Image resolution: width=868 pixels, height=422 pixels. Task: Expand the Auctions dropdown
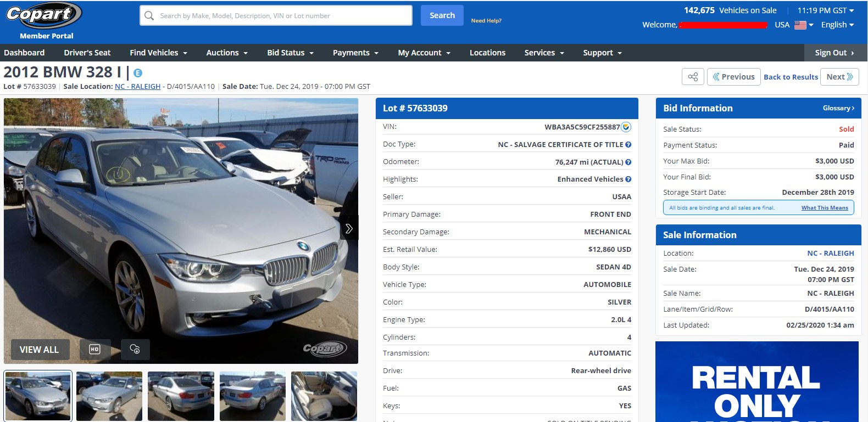[227, 53]
